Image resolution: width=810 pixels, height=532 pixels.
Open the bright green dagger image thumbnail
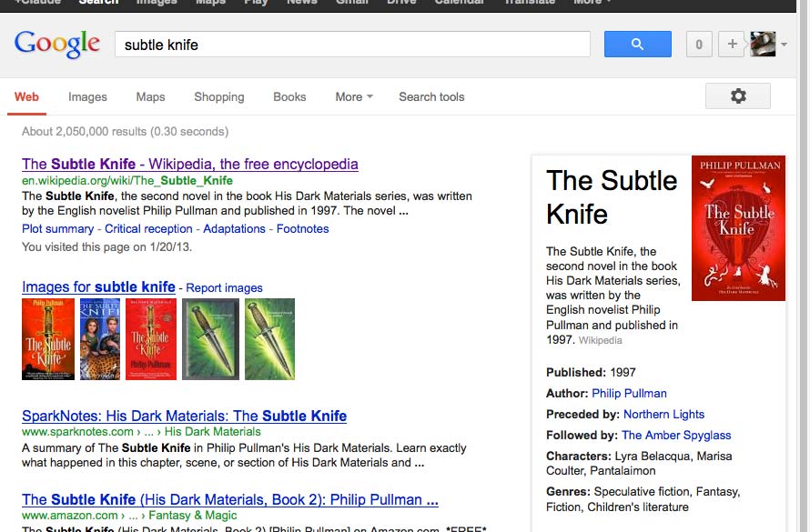coord(269,339)
